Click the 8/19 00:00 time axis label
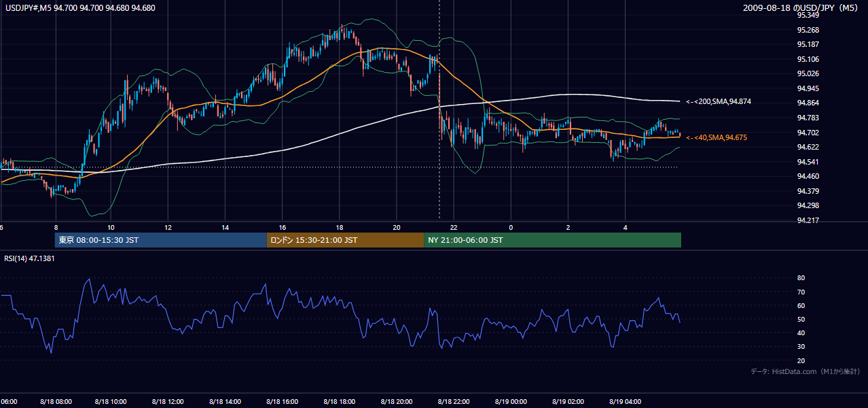 tap(511, 402)
